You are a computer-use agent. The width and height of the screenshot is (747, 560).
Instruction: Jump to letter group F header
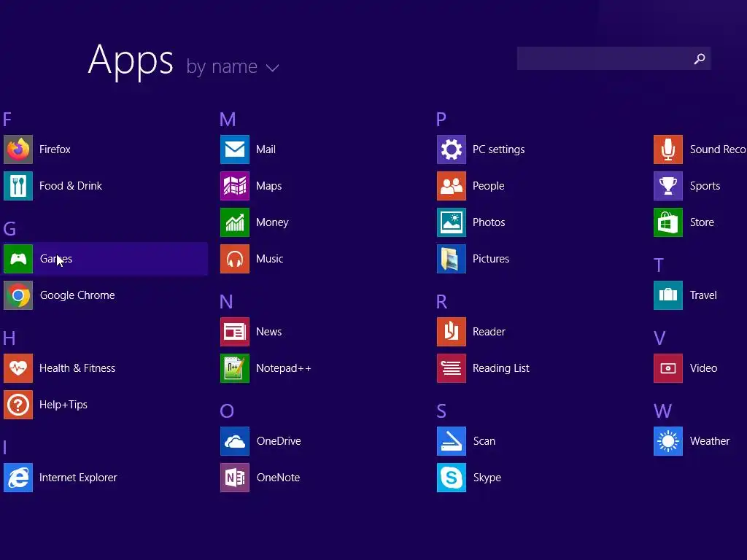pos(7,119)
